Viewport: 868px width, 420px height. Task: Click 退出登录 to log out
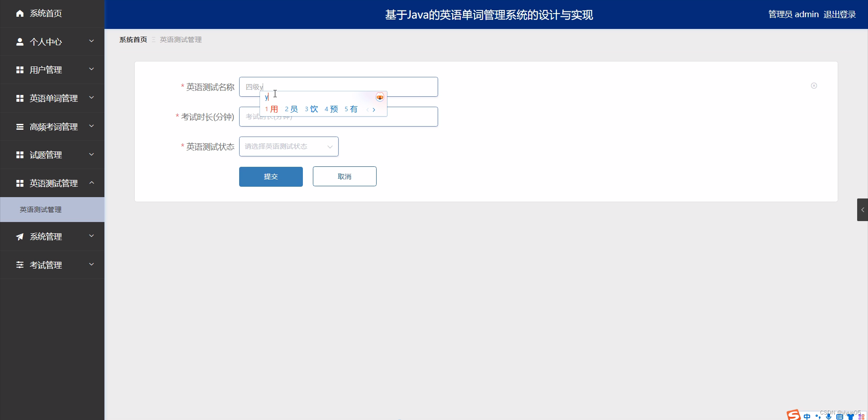click(x=840, y=14)
